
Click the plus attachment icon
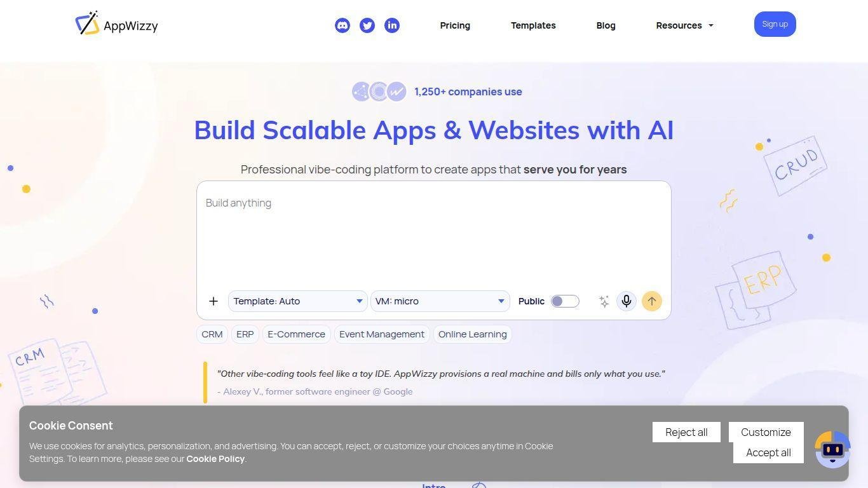tap(214, 301)
